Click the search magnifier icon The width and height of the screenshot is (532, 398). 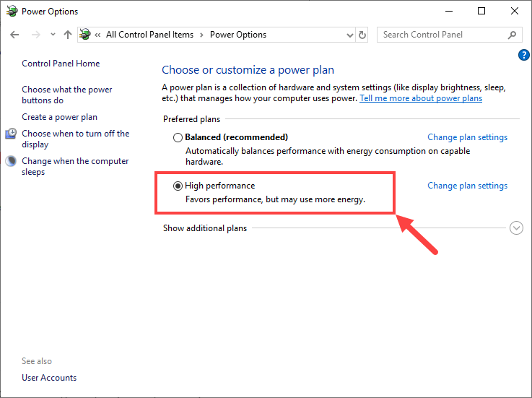512,35
